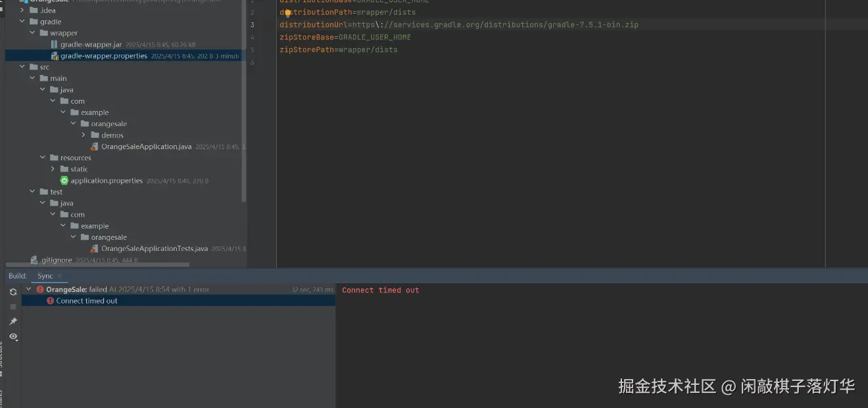
Task: Collapse the resources folder
Action: coord(43,158)
